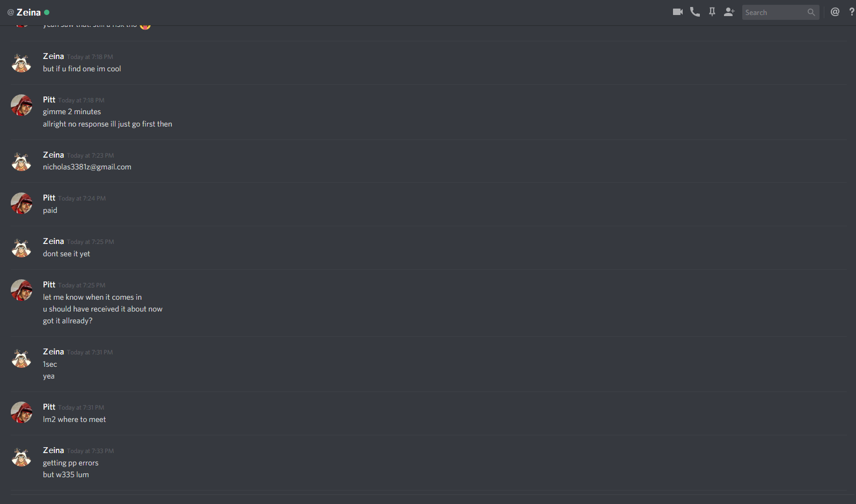
Task: Click the Zeina title in the header
Action: pyautogui.click(x=28, y=12)
